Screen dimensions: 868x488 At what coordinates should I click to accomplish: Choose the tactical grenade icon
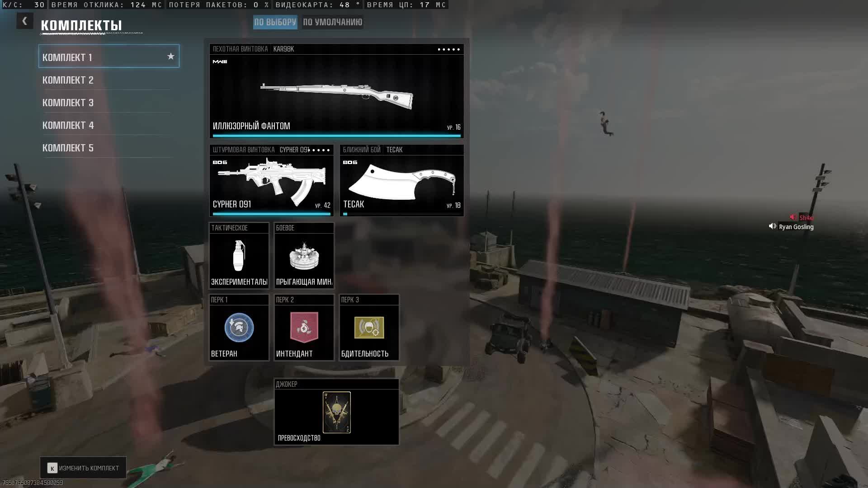tap(239, 256)
